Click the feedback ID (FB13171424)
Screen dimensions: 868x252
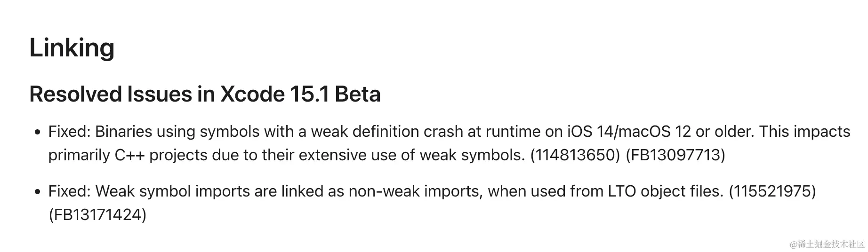pyautogui.click(x=97, y=215)
